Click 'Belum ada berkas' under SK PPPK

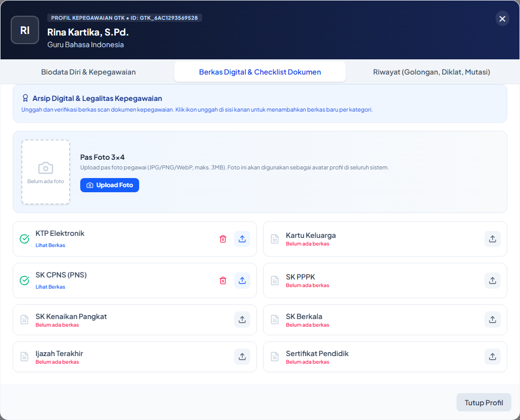point(307,286)
